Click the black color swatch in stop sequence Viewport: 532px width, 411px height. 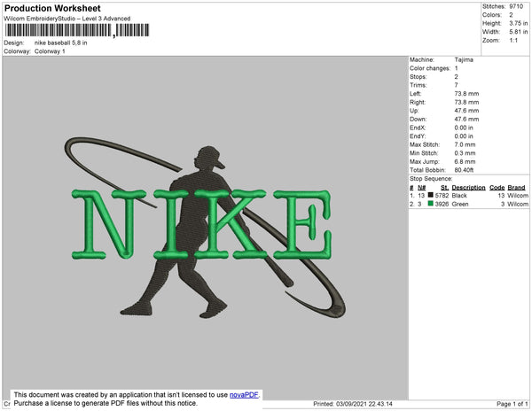tap(431, 195)
